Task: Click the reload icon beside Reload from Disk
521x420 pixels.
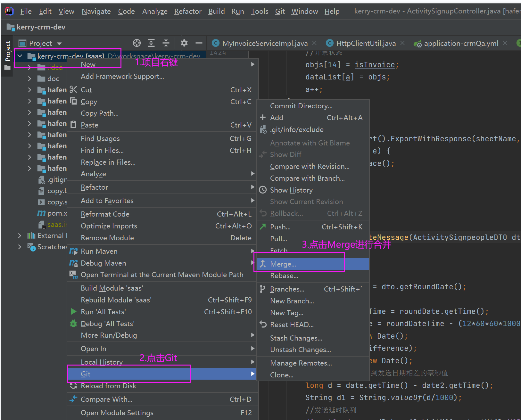Action: [x=73, y=386]
